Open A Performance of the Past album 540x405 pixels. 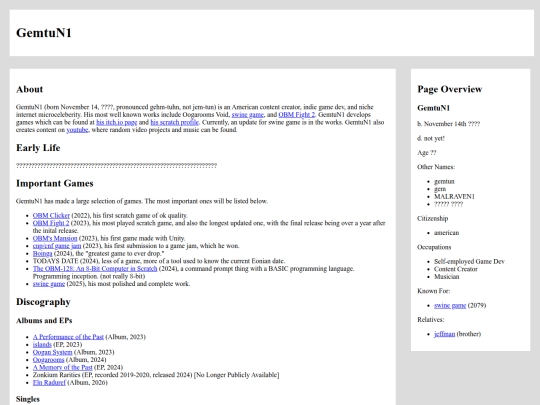point(68,337)
